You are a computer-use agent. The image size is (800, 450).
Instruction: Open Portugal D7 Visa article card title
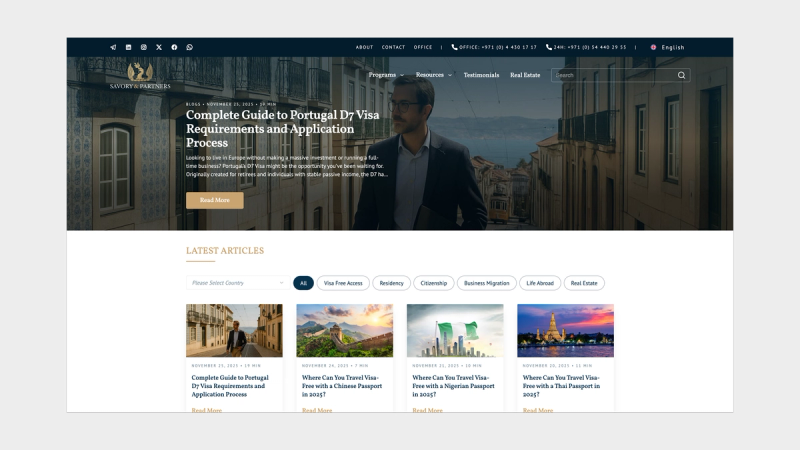click(230, 386)
